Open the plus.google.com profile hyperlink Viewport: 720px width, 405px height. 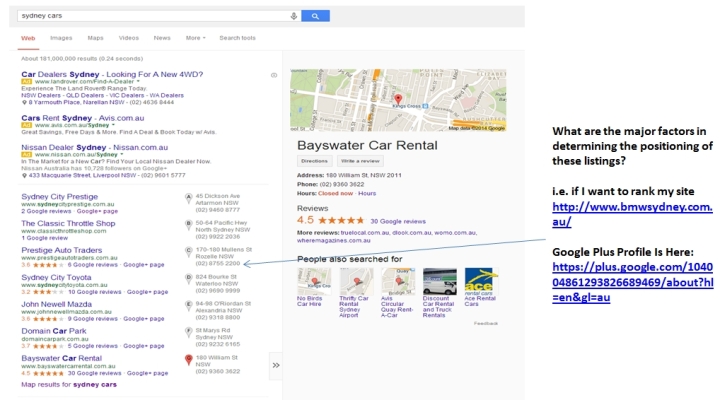point(633,282)
